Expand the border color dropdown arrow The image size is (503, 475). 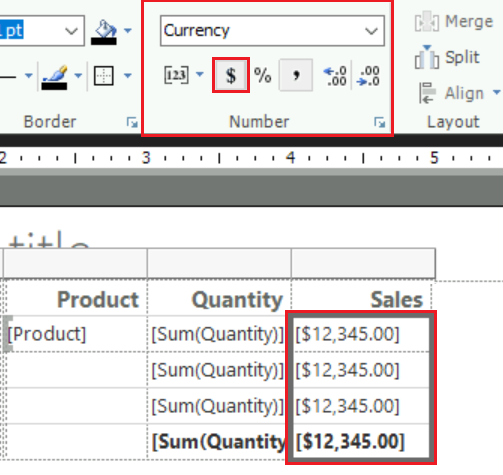point(78,75)
